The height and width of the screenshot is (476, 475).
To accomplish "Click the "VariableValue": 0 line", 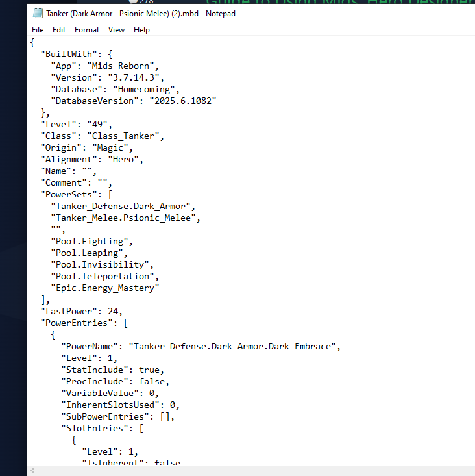I will tap(110, 393).
